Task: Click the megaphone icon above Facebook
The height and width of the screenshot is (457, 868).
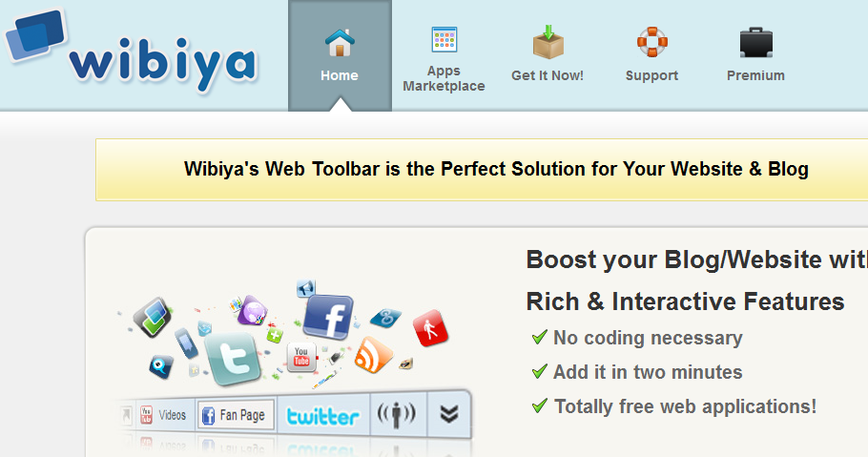Action: tap(306, 288)
